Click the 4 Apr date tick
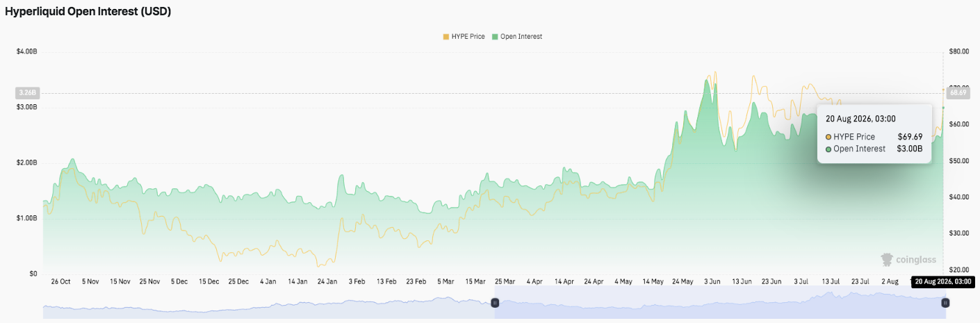980x323 pixels. (534, 281)
